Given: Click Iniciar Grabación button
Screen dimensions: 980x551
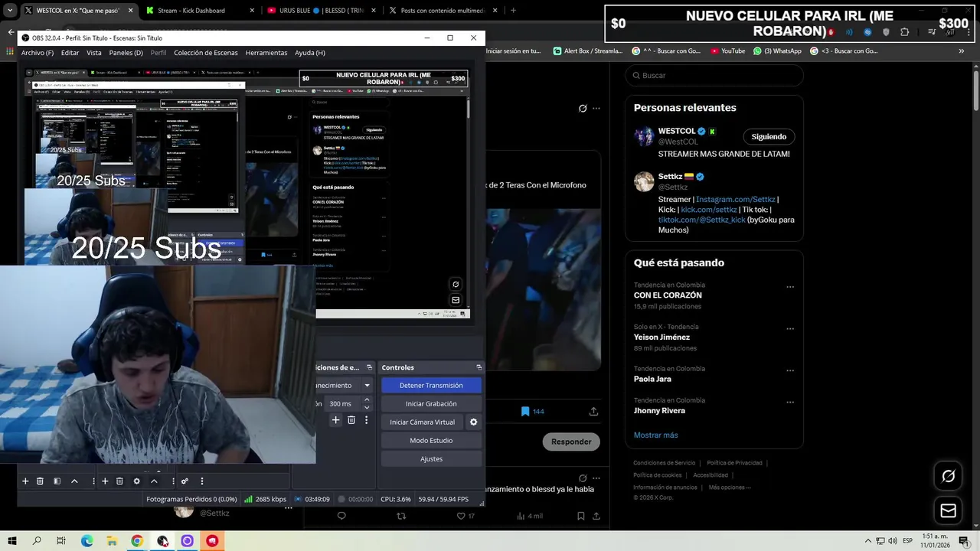Looking at the screenshot, I should click(x=431, y=403).
